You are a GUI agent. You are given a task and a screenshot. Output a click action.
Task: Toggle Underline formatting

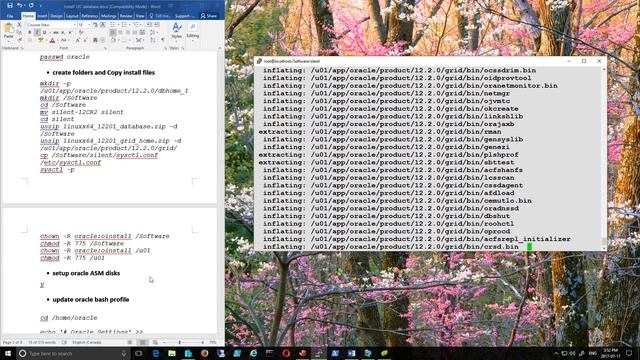point(44,33)
